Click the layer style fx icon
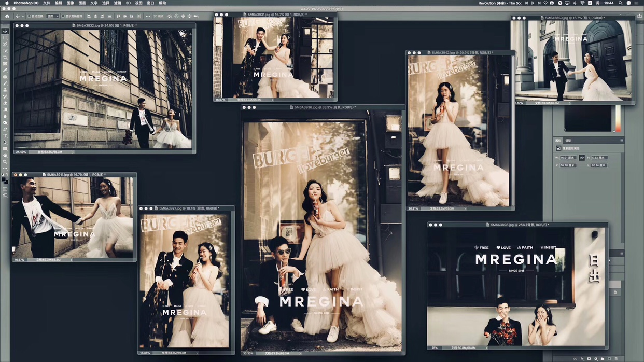The width and height of the screenshot is (644, 362). tap(582, 359)
